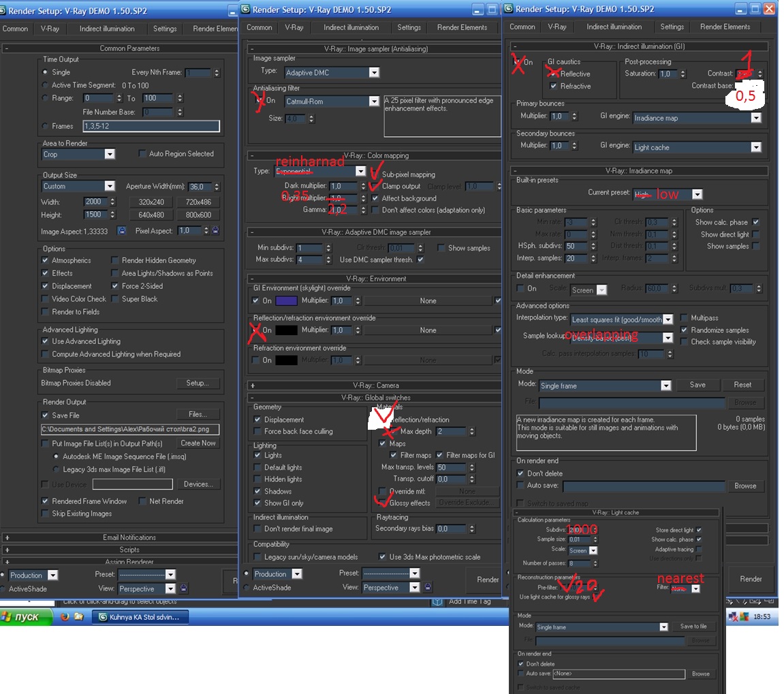Toggle the Pixel Aspect lock icon
Viewport: 784px width, 694px height.
pos(215,231)
